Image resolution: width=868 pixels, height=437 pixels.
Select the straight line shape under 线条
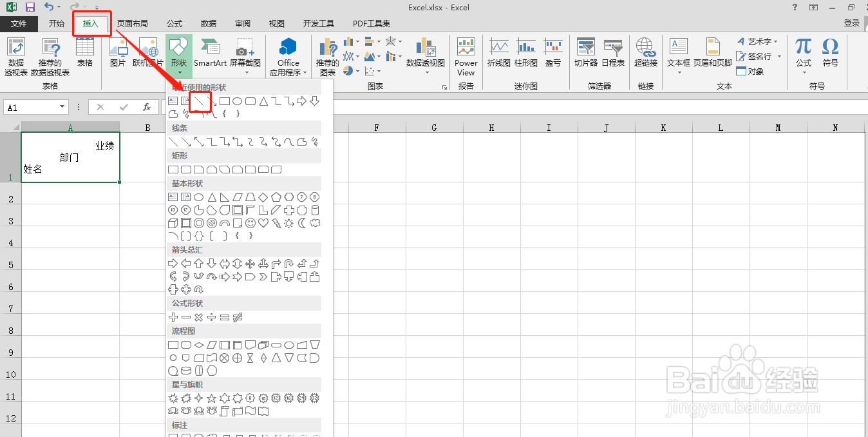tap(173, 141)
